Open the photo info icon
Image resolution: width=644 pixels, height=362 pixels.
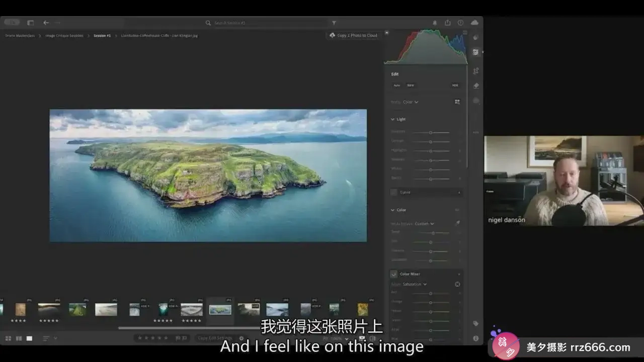[475, 338]
